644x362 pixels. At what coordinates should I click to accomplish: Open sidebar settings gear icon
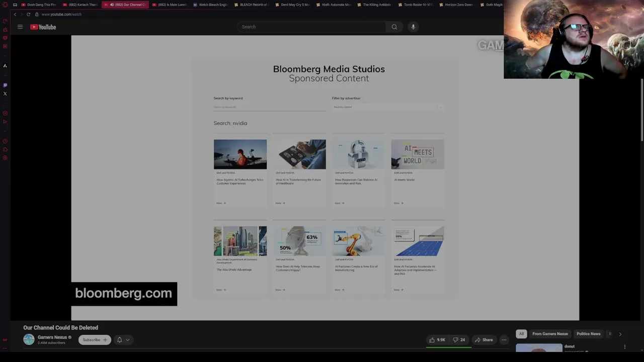[x=5, y=158]
